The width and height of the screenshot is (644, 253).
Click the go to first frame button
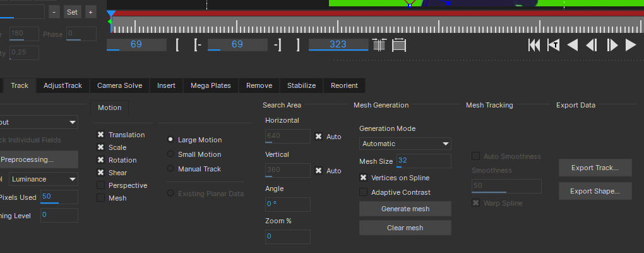click(534, 45)
